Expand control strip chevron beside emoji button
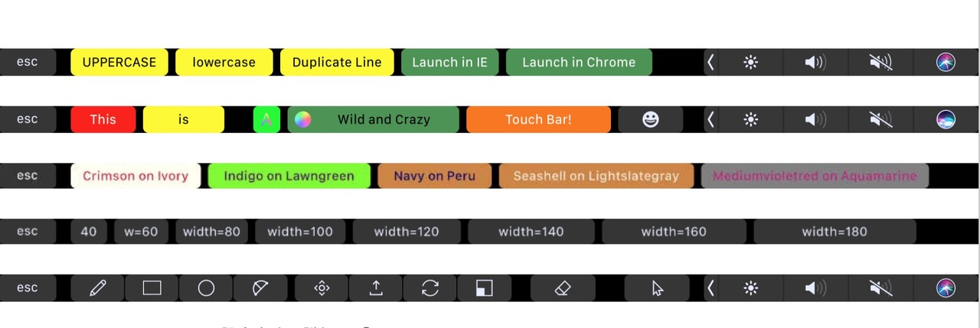 click(x=710, y=119)
